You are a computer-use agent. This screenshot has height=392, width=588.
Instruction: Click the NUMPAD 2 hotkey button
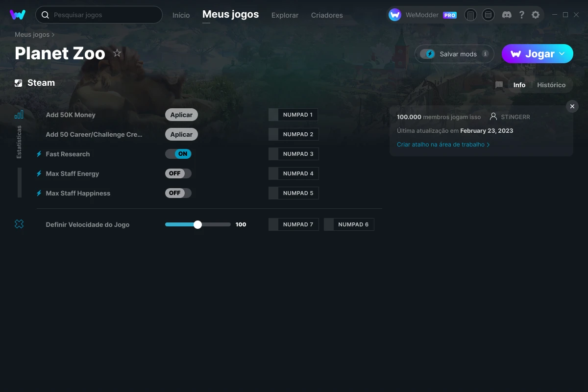pyautogui.click(x=294, y=134)
